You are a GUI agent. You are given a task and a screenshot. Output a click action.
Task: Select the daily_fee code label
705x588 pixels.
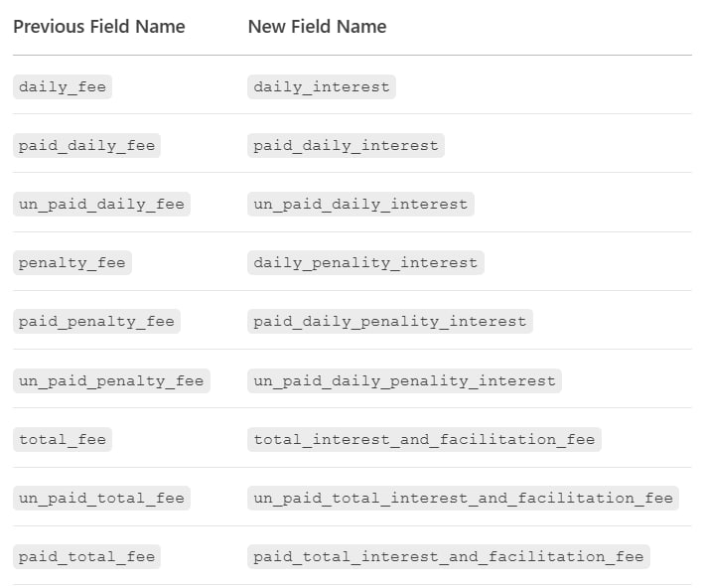point(62,86)
